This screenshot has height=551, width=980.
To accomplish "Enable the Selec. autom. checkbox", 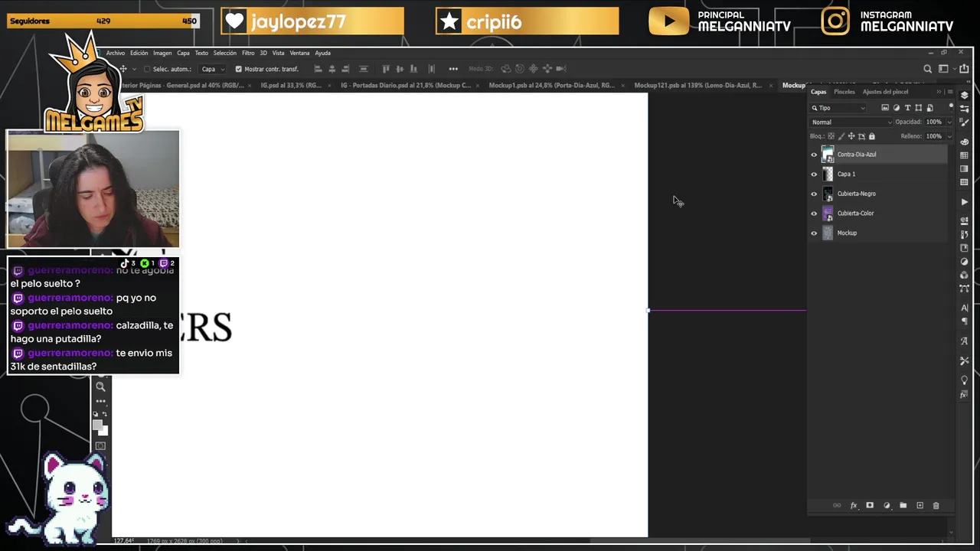I will pos(146,69).
